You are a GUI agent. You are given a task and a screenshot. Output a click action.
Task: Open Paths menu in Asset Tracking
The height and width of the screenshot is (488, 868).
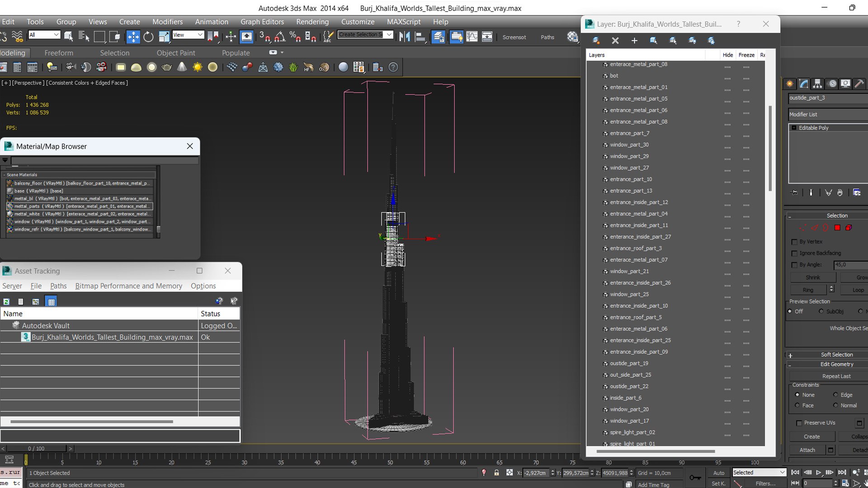pos(58,286)
